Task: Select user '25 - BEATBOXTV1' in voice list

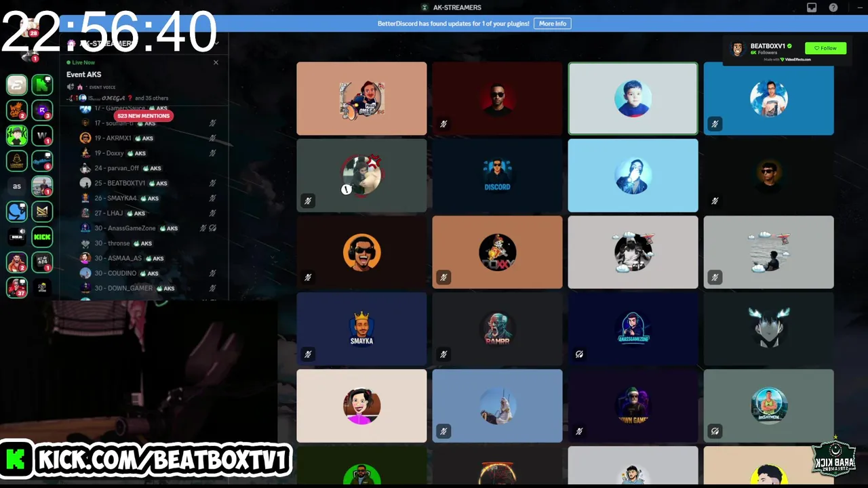Action: tap(148, 183)
